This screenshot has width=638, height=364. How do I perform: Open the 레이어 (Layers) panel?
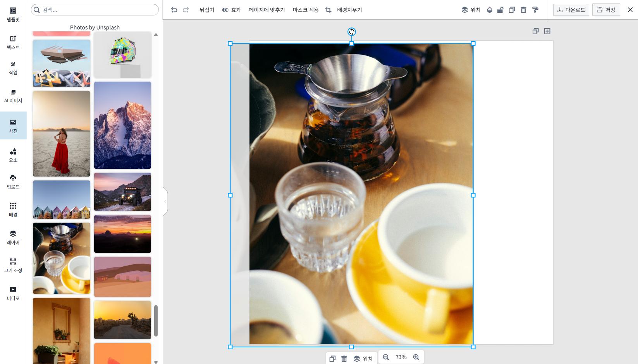click(13, 237)
